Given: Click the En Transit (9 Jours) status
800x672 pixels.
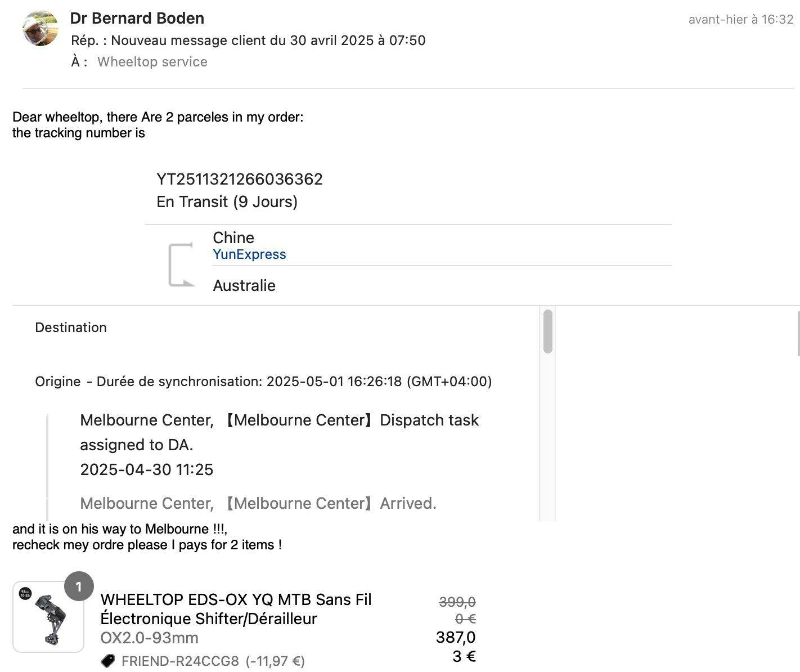Looking at the screenshot, I should click(227, 201).
